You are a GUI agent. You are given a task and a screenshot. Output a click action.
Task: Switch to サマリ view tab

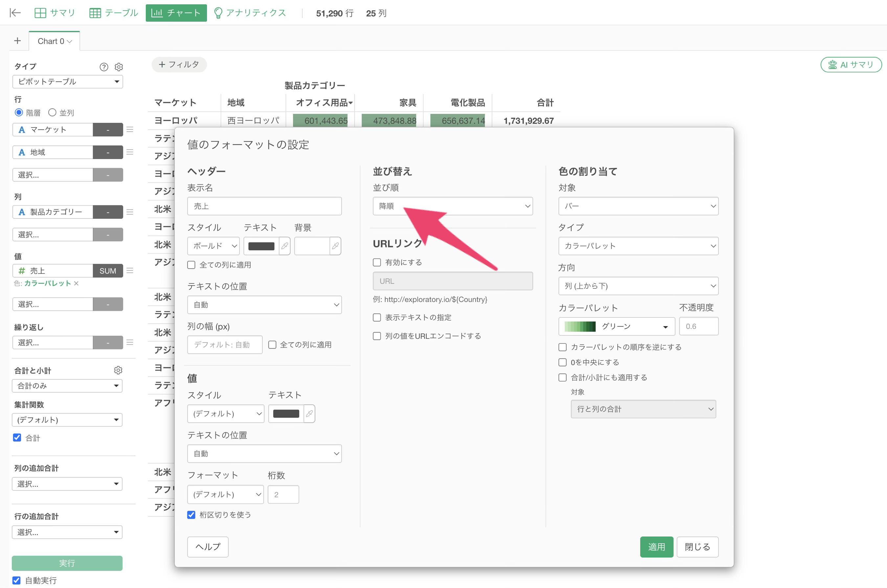click(x=55, y=13)
